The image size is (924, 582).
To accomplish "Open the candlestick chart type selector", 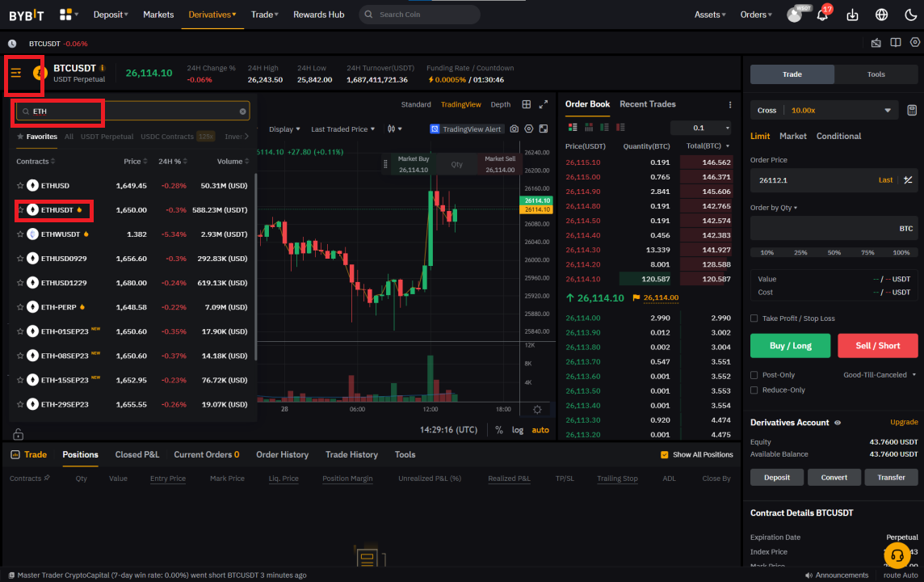I will click(x=394, y=129).
